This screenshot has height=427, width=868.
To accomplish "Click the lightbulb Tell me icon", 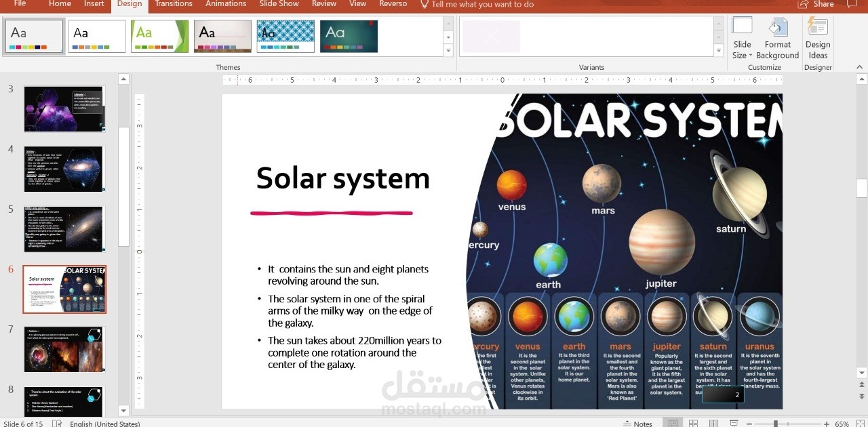I will click(425, 4).
